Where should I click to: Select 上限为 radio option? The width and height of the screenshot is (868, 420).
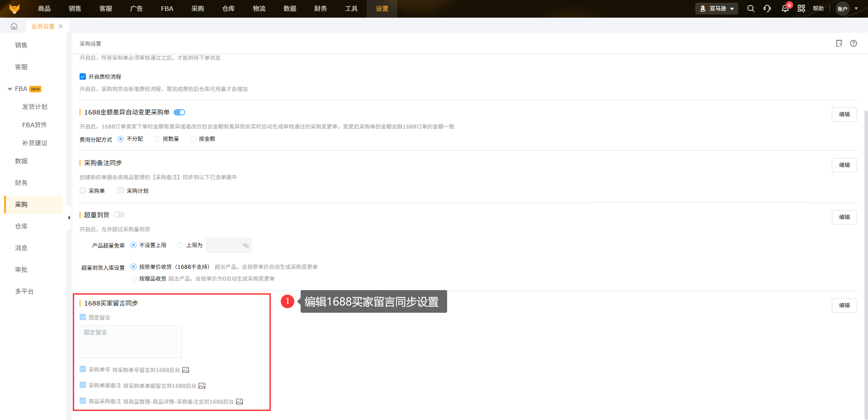click(180, 245)
